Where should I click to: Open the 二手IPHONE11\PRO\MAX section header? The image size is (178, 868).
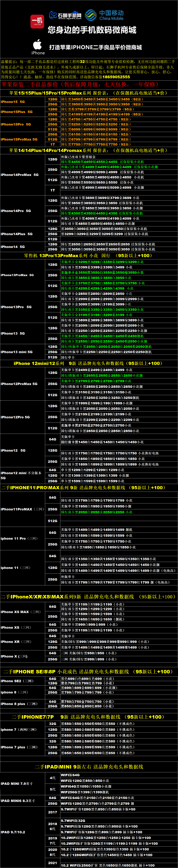click(x=88, y=488)
